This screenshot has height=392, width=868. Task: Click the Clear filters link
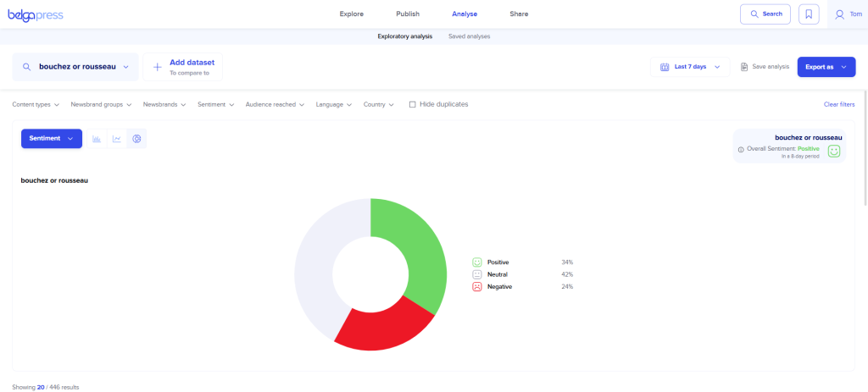(x=838, y=104)
